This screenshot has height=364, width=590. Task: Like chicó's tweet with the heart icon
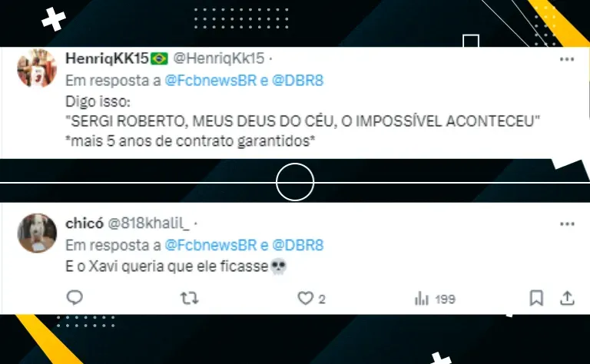coord(305,299)
